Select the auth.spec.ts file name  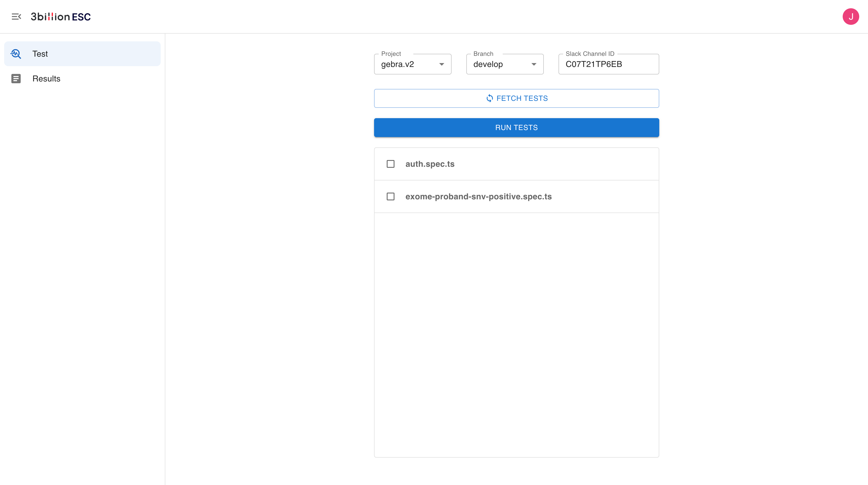[x=430, y=164]
